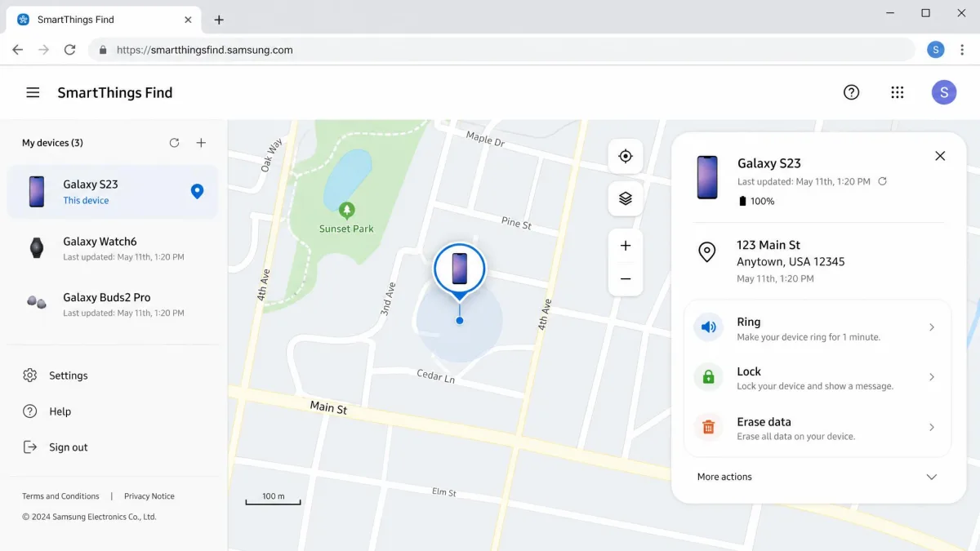Open the apps grid launcher
The image size is (980, 551).
click(x=898, y=92)
